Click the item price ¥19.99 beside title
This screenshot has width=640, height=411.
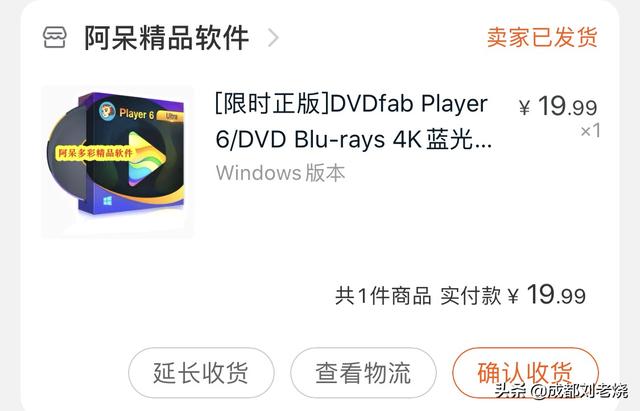558,106
